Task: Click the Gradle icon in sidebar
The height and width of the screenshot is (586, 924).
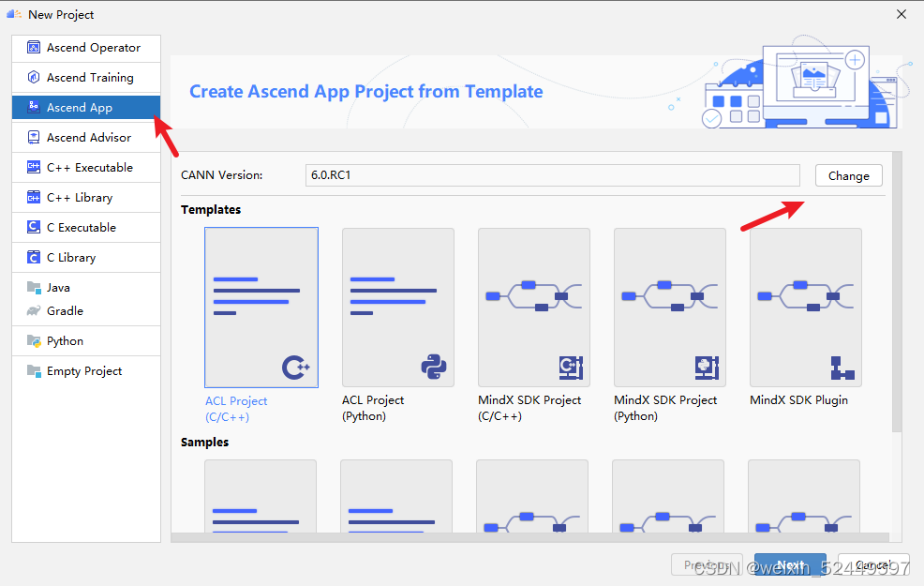Action: coord(32,310)
